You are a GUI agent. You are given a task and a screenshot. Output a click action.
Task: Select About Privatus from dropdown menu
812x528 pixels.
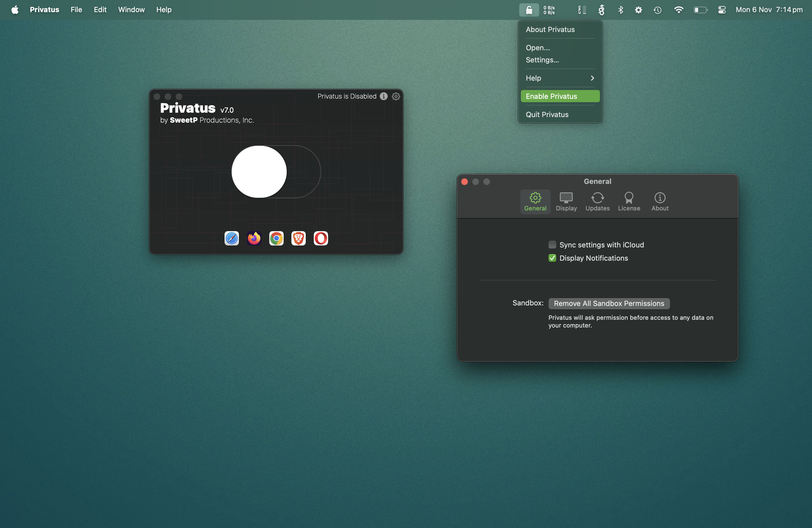click(x=560, y=29)
